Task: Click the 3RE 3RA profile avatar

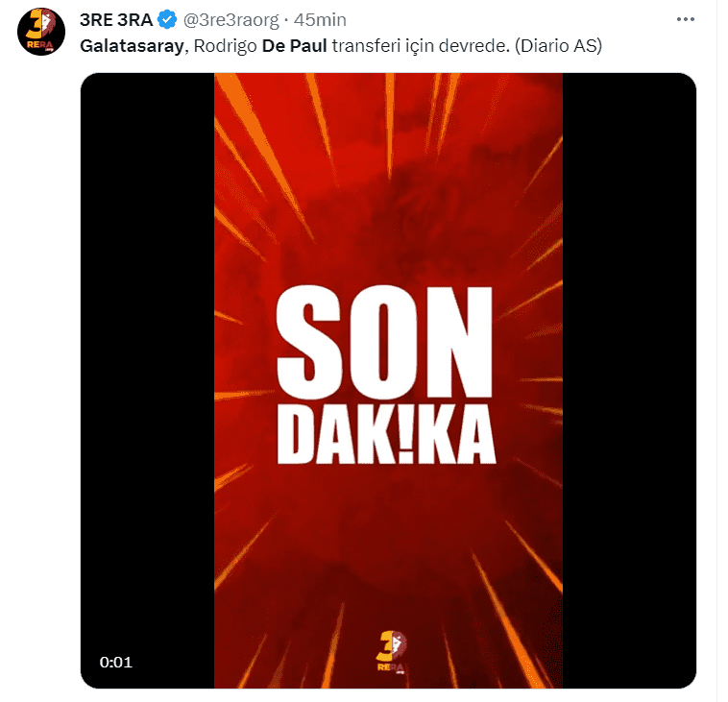Action: pyautogui.click(x=40, y=34)
